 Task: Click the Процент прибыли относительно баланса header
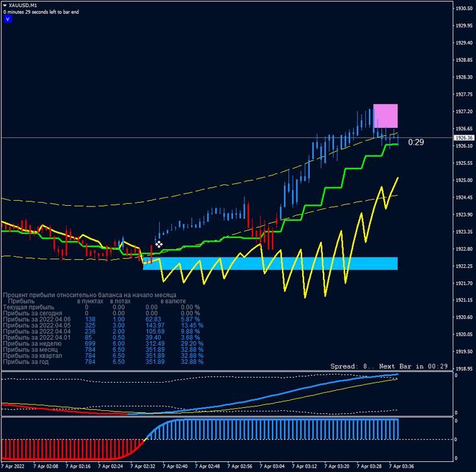(89, 295)
